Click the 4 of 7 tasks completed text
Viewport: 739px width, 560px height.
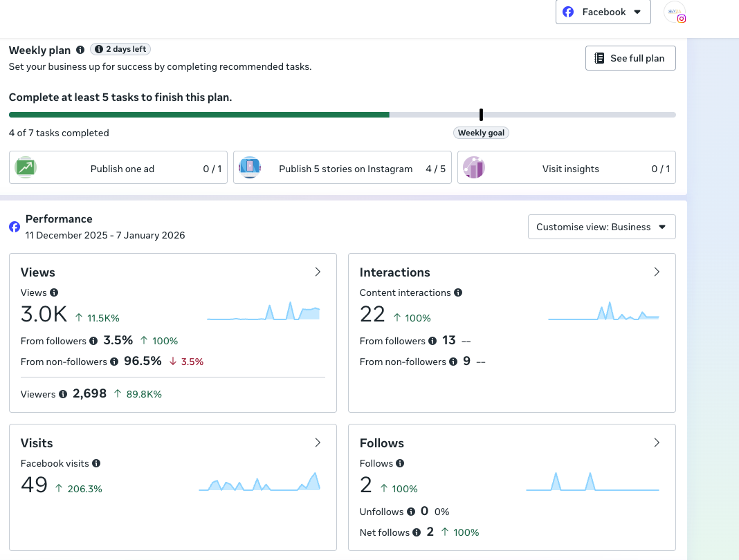(x=59, y=133)
